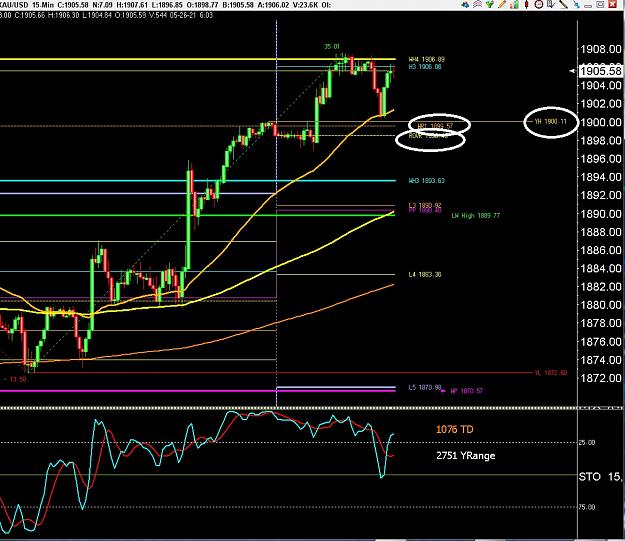Click the 1908.00 price axis label

pyautogui.click(x=601, y=49)
